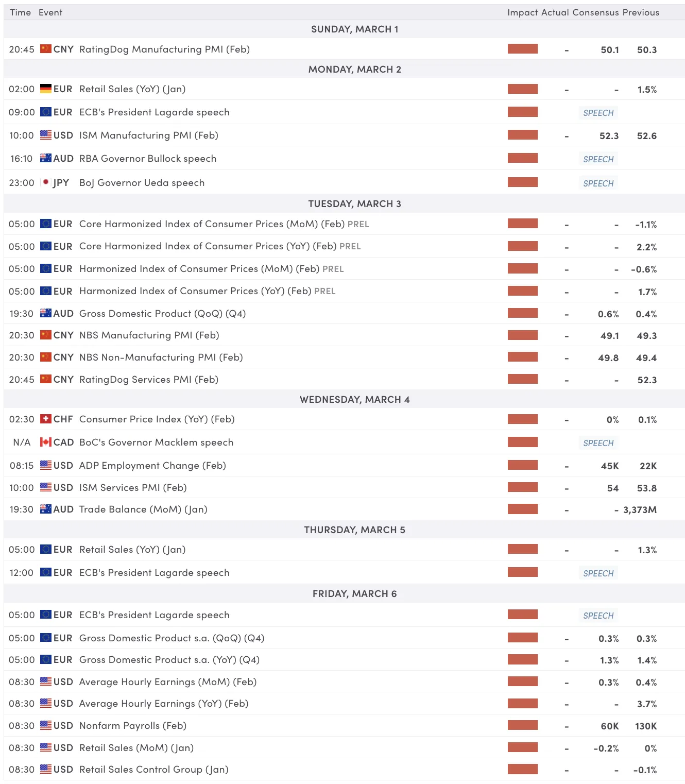Click the Swiss flag beside Consumer Price Index
Image resolution: width=685 pixels, height=784 pixels.
45,419
